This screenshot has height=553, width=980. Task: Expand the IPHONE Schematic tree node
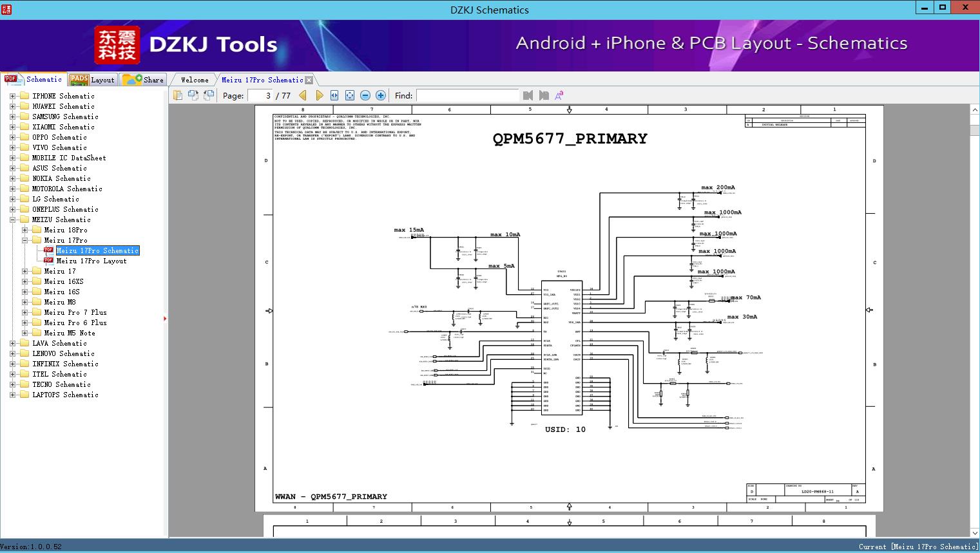point(12,96)
